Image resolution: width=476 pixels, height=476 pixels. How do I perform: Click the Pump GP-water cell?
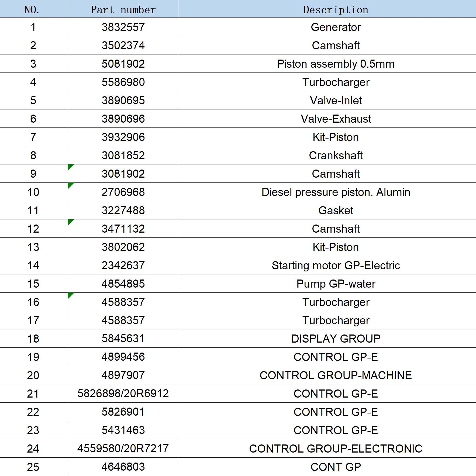tap(327, 284)
